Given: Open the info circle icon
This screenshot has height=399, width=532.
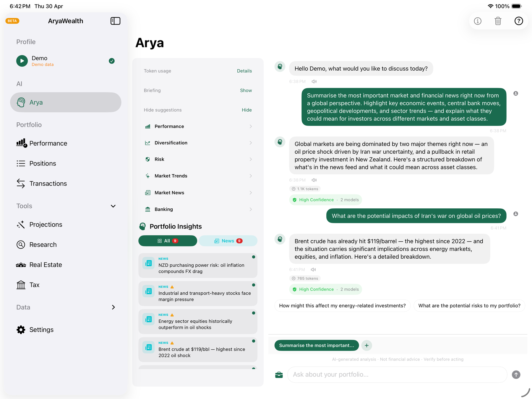Looking at the screenshot, I should click(x=478, y=21).
